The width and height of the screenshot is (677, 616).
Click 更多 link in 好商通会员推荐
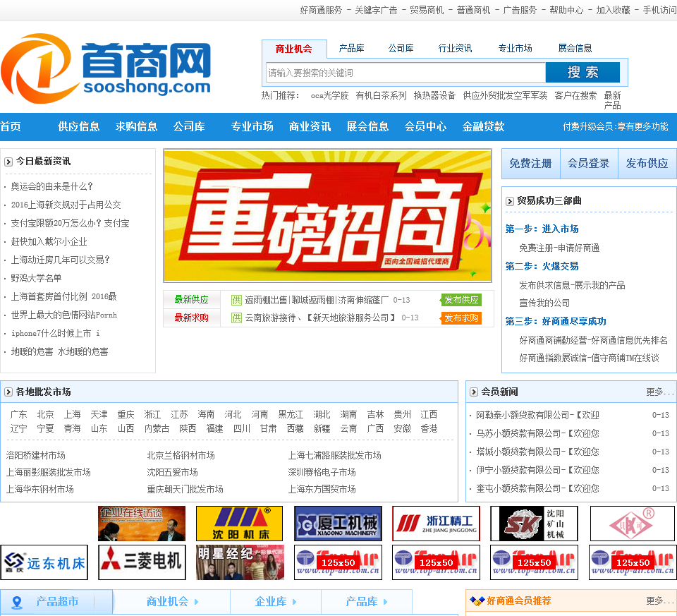point(659,601)
